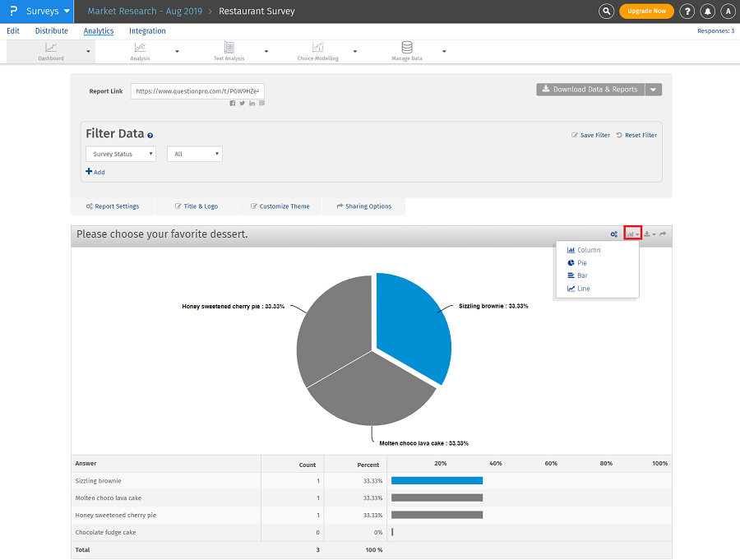Image resolution: width=740 pixels, height=560 pixels.
Task: Select Pie from chart type menu
Action: (x=582, y=263)
